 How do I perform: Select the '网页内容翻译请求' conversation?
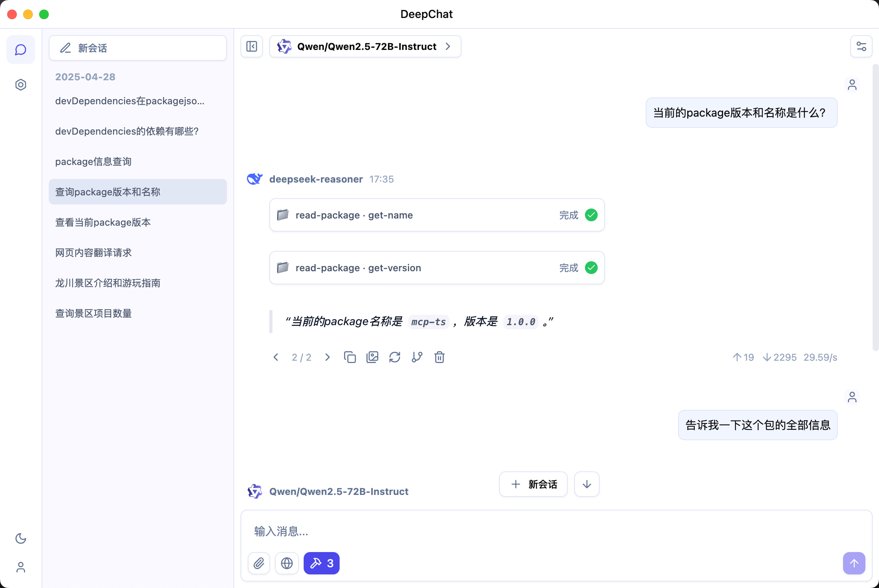click(93, 253)
